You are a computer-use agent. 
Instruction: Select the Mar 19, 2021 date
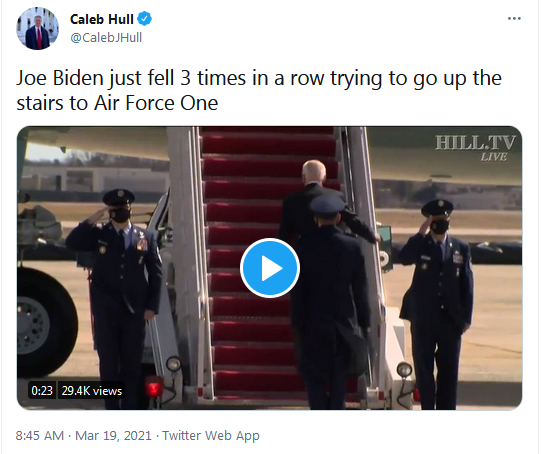point(113,436)
